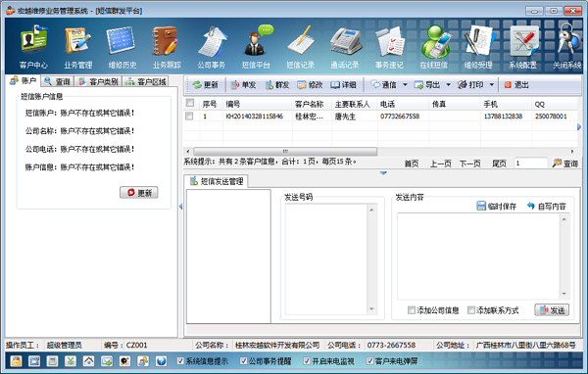
Task: Expand the 通信 dropdown arrow
Action: (405, 85)
